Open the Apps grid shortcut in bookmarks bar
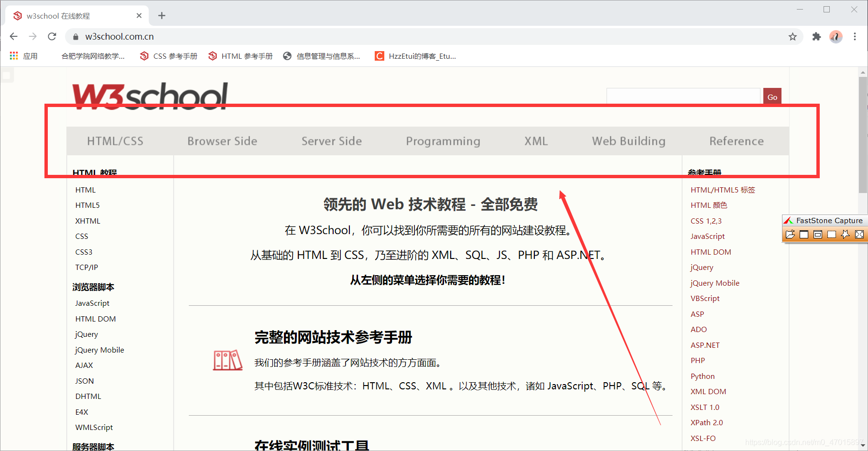The image size is (868, 451). [23, 56]
